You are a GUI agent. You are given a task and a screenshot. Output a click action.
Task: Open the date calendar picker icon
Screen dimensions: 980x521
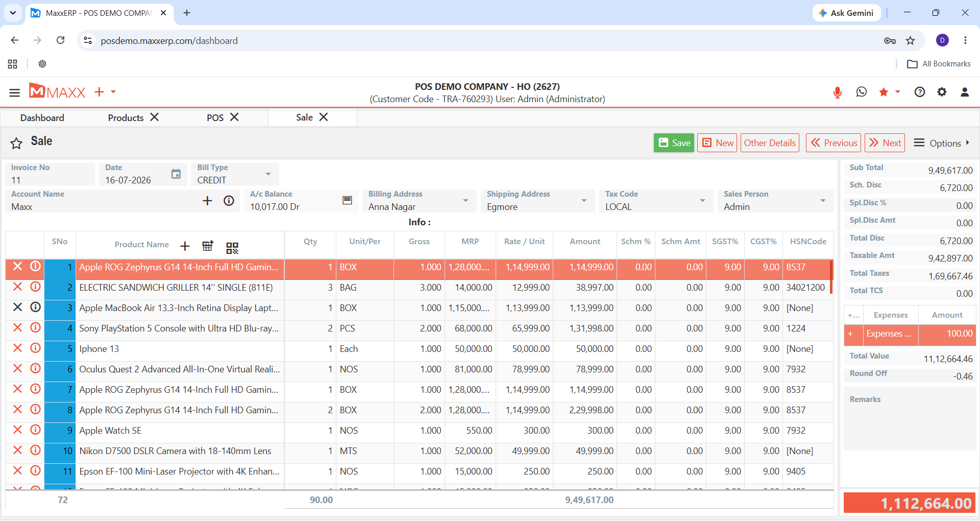coord(176,174)
